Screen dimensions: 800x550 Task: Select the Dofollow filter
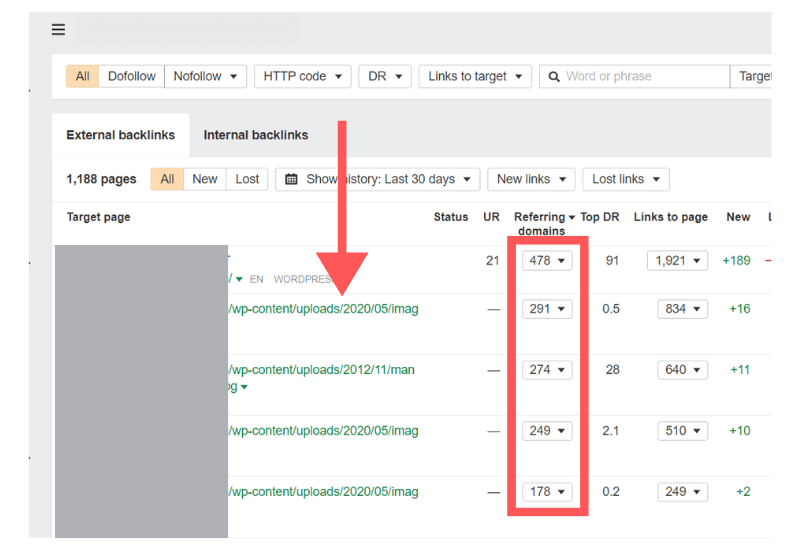[x=132, y=76]
